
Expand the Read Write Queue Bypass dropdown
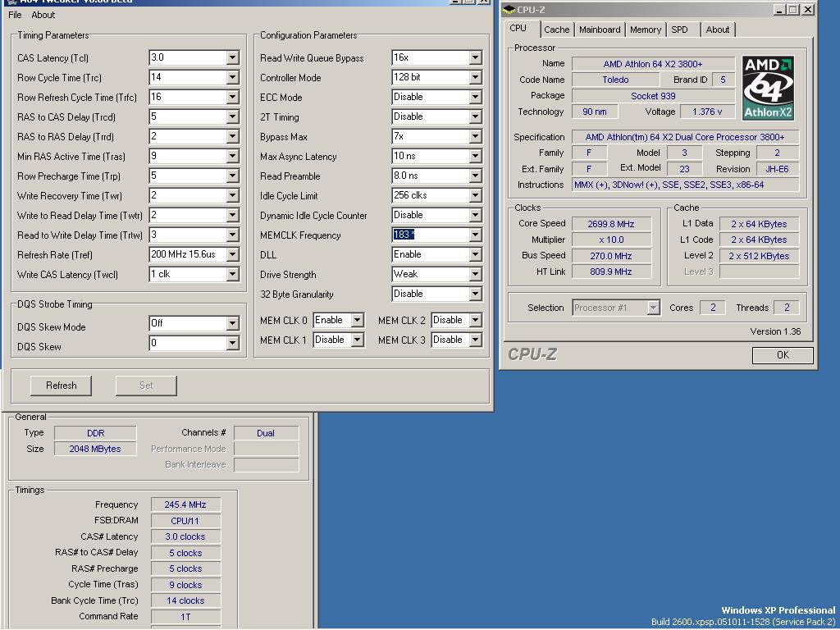point(475,58)
